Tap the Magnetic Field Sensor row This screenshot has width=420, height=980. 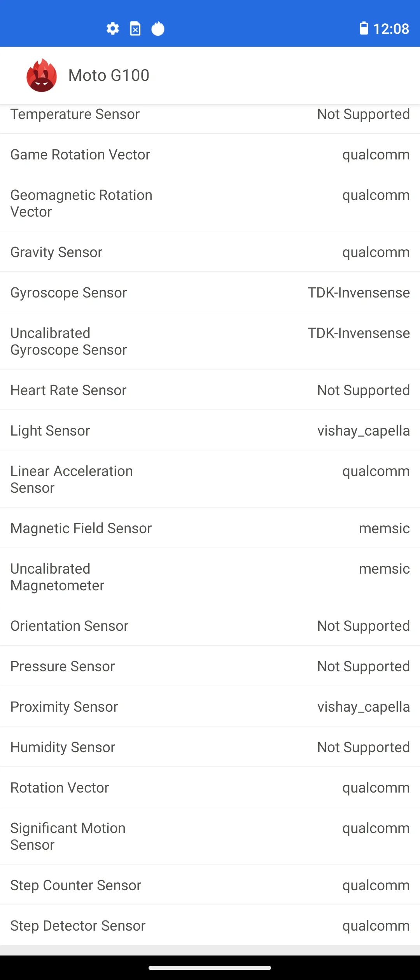point(210,528)
